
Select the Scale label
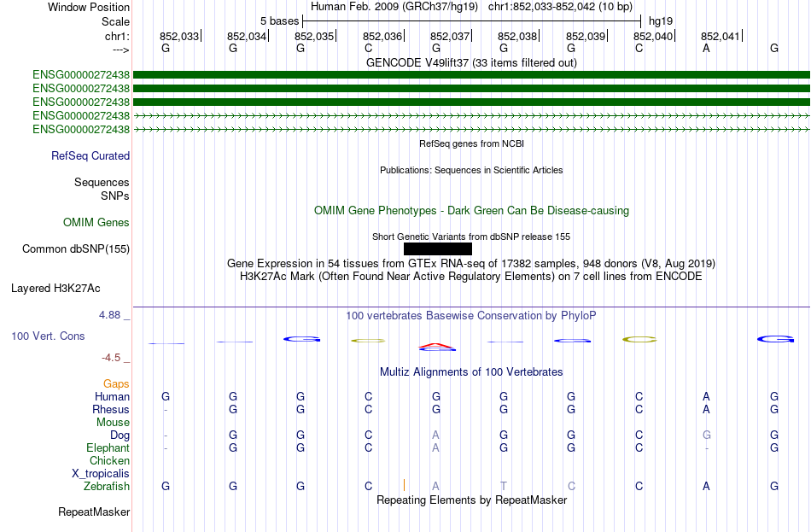[x=115, y=21]
